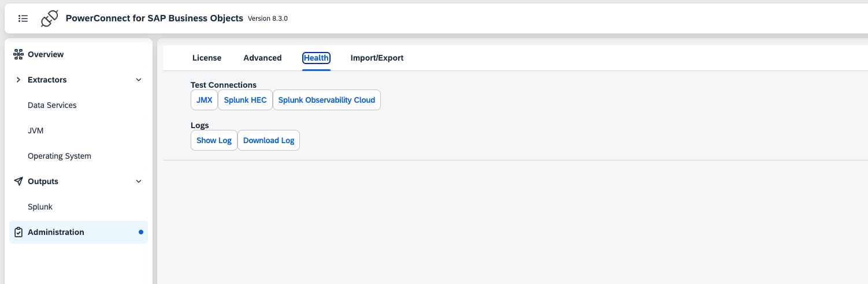Screen dimensions: 868x284
Task: Collapse the Outputs section chevron
Action: click(139, 181)
